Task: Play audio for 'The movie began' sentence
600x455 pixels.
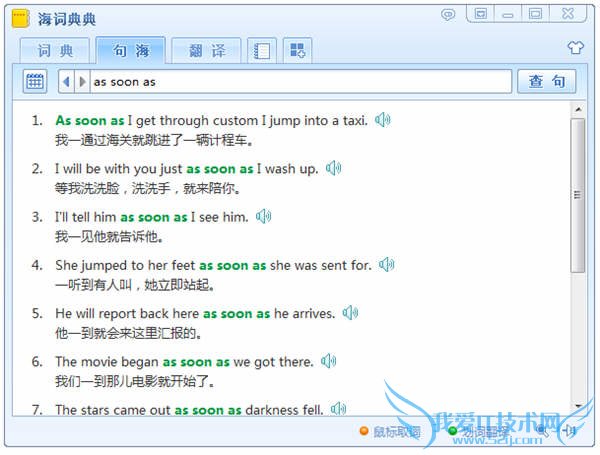Action: click(328, 361)
